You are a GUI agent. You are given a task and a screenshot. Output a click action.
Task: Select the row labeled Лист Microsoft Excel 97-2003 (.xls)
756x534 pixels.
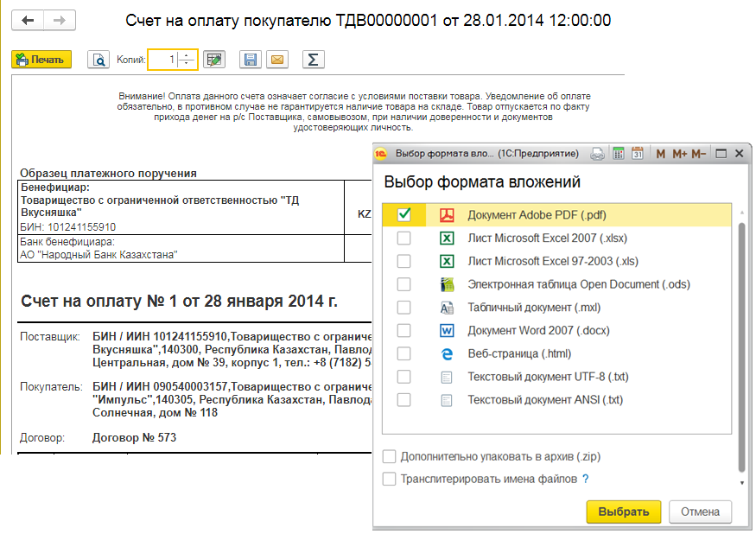(557, 261)
